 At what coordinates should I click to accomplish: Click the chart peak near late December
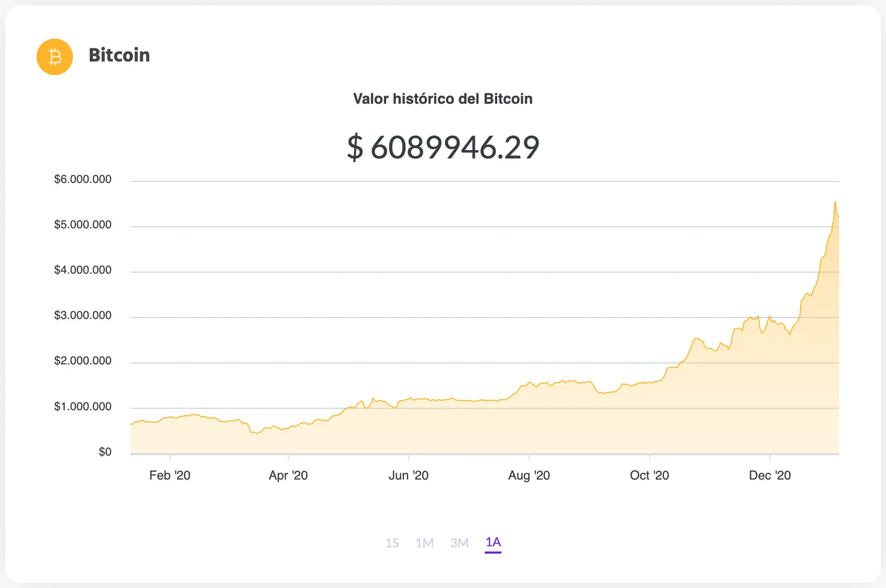[835, 202]
